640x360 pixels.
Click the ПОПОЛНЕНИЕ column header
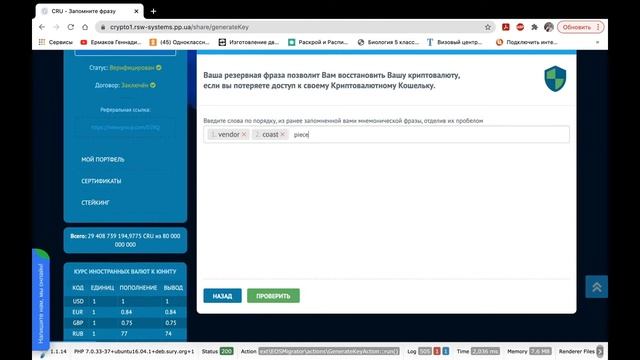coord(138,288)
